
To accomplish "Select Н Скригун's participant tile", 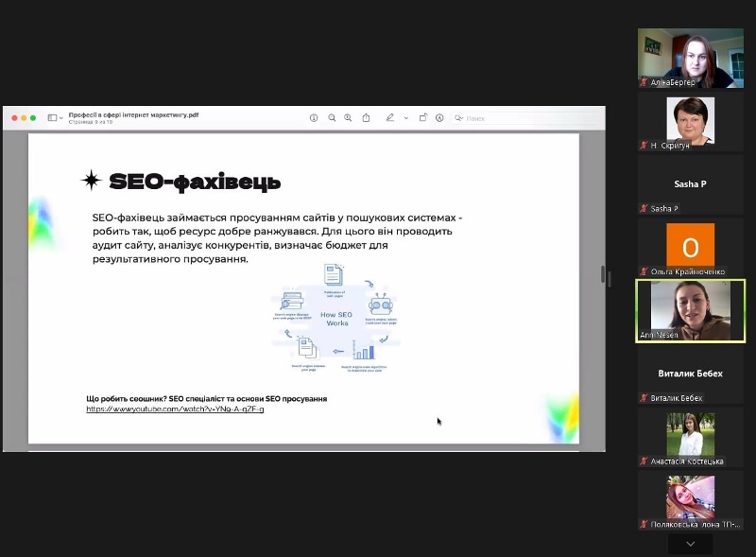I will tap(691, 121).
